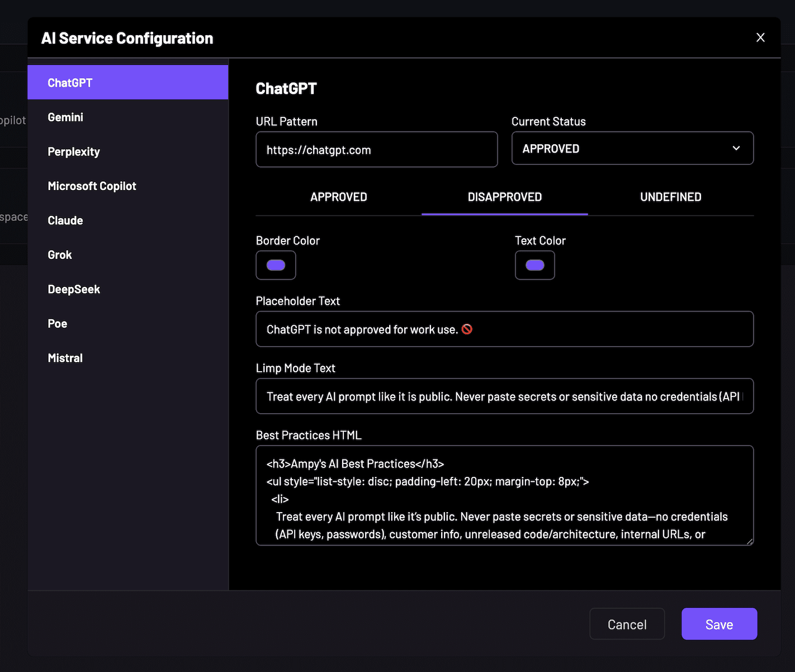
Task: Click the URL Pattern input field
Action: 377,149
